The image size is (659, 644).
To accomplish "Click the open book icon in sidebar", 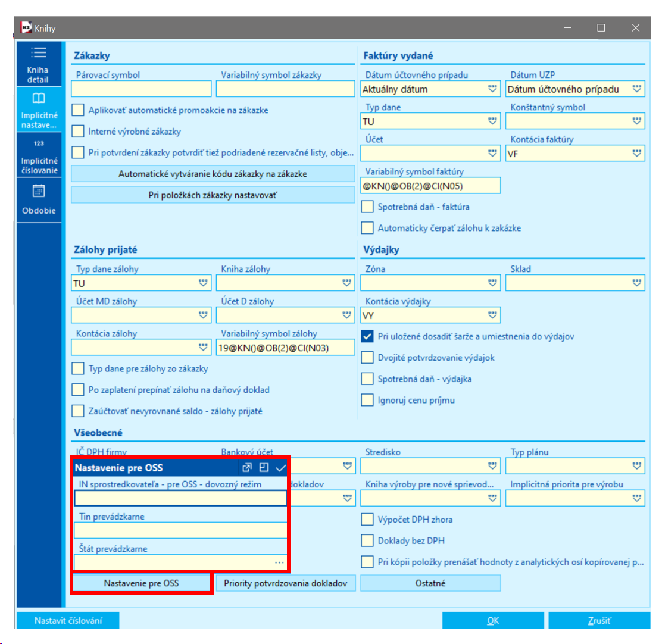I will [39, 98].
